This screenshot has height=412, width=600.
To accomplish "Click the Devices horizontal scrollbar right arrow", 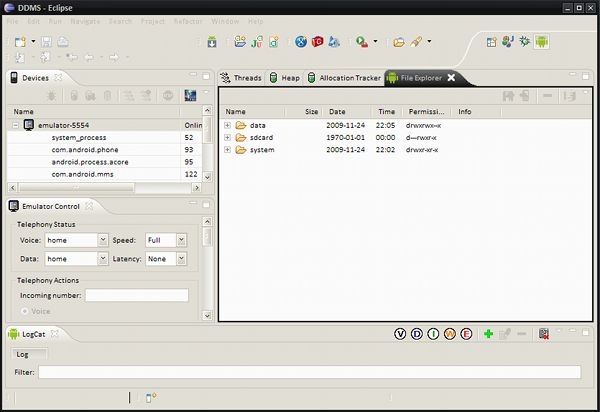I will pyautogui.click(x=197, y=188).
